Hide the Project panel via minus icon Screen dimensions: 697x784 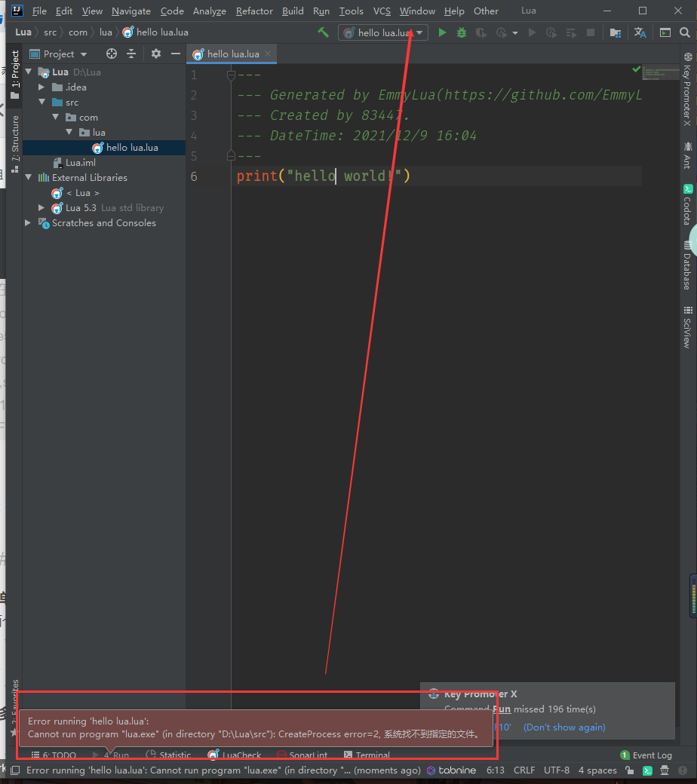tap(175, 54)
